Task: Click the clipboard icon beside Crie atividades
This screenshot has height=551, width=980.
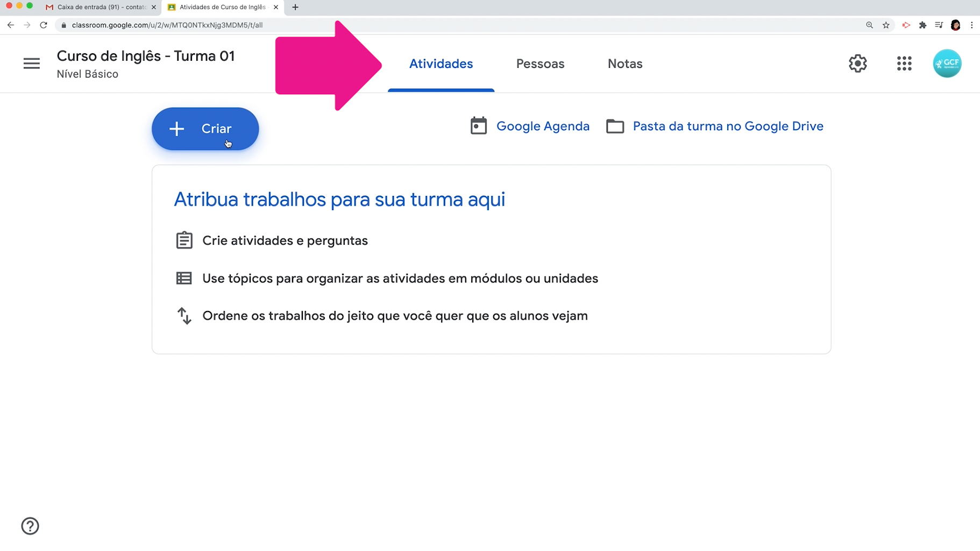Action: [x=184, y=240]
